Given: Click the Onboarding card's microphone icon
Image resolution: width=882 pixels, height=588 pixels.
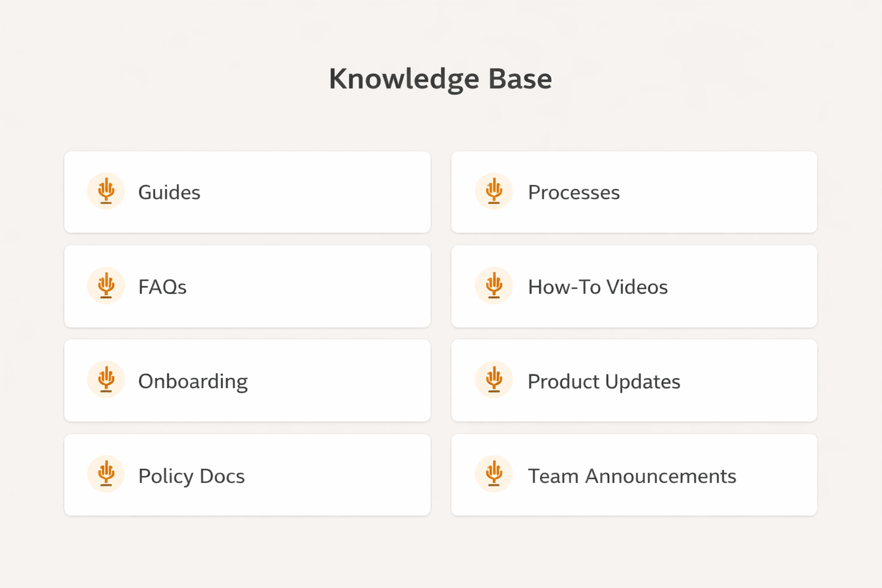Looking at the screenshot, I should (x=106, y=380).
